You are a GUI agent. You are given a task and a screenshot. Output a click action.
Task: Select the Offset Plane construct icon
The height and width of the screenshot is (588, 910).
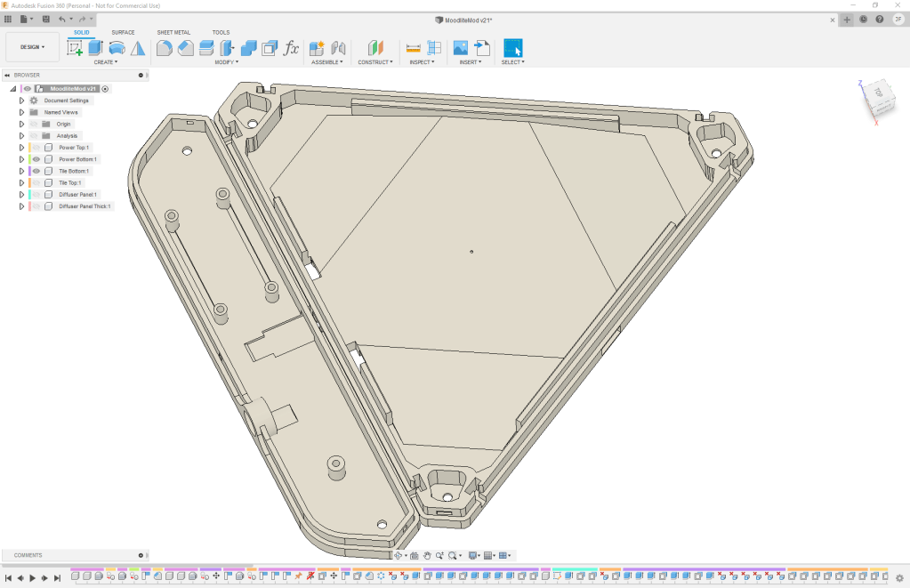(375, 48)
